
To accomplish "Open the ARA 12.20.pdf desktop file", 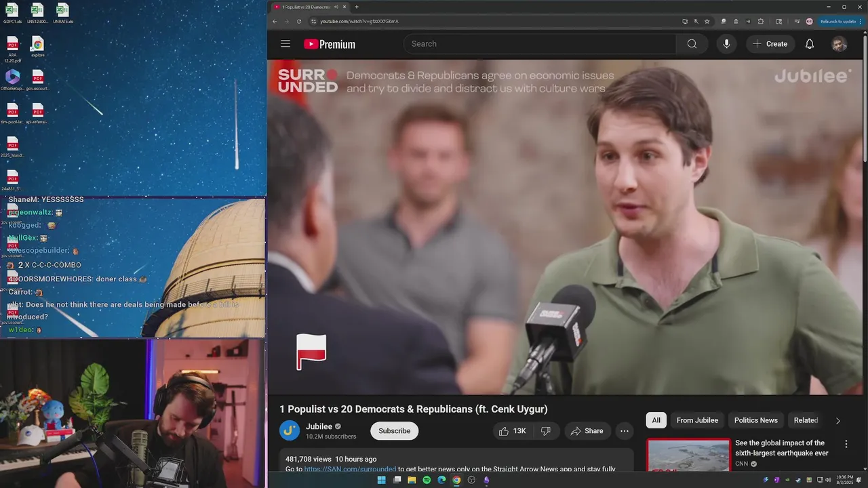I will pyautogui.click(x=12, y=49).
